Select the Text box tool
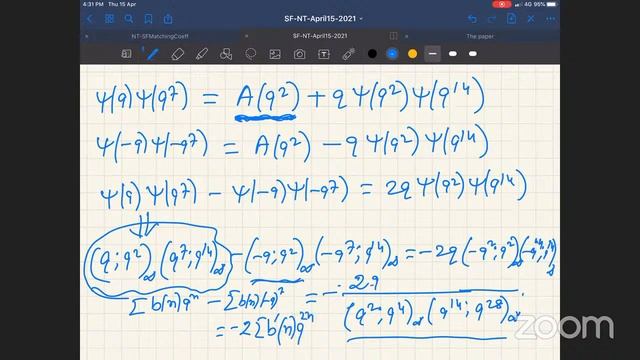 coord(324,54)
